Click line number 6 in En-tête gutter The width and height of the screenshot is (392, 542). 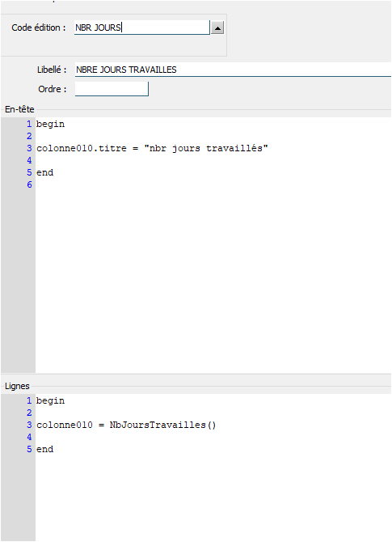coord(29,184)
